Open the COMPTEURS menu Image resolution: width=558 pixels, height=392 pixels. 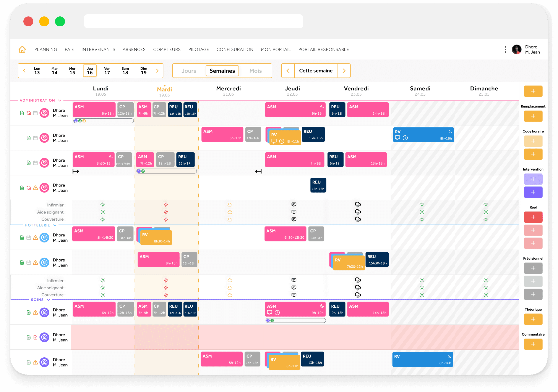(x=167, y=49)
